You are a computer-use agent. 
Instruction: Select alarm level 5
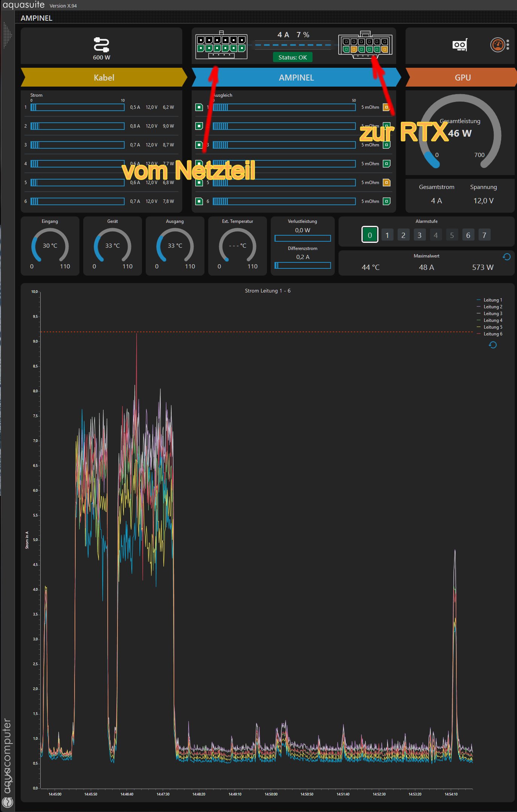pos(452,235)
